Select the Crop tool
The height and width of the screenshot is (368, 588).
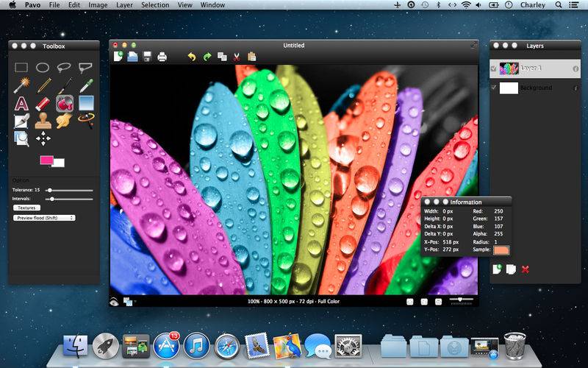click(21, 121)
